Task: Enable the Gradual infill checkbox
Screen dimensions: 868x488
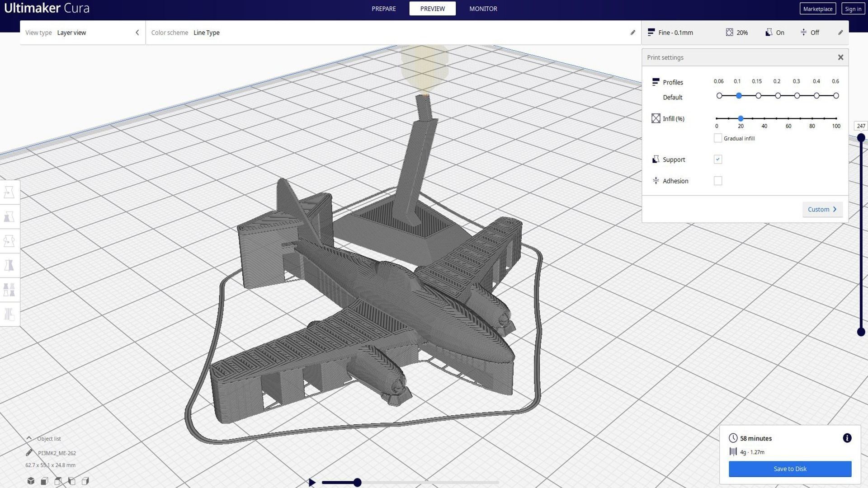Action: pyautogui.click(x=717, y=138)
